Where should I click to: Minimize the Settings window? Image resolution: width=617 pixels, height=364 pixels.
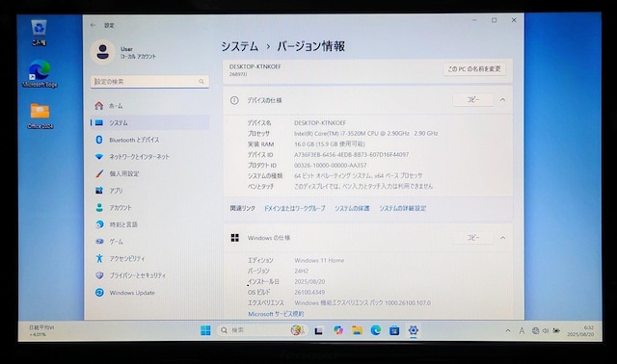tap(474, 20)
